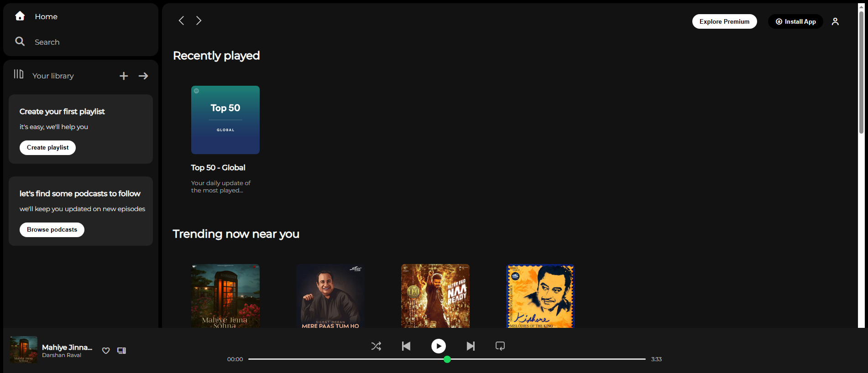
Task: Click the Create playlist button
Action: [47, 148]
